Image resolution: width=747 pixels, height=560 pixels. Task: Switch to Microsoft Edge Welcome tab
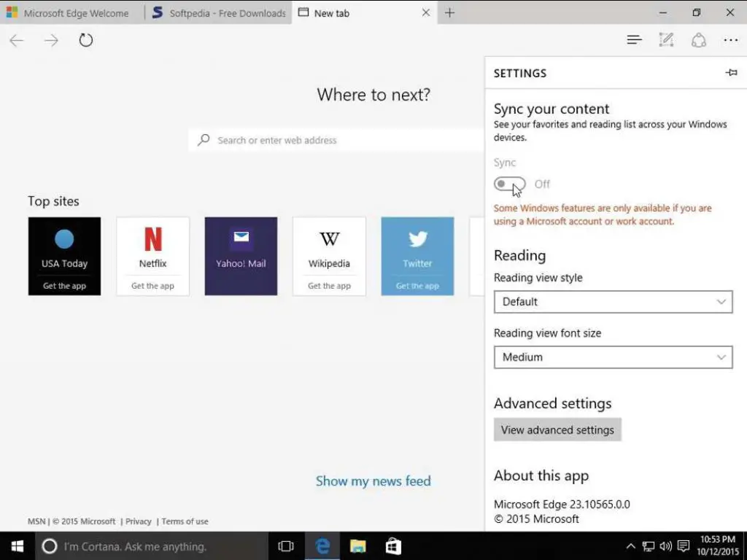(x=71, y=13)
